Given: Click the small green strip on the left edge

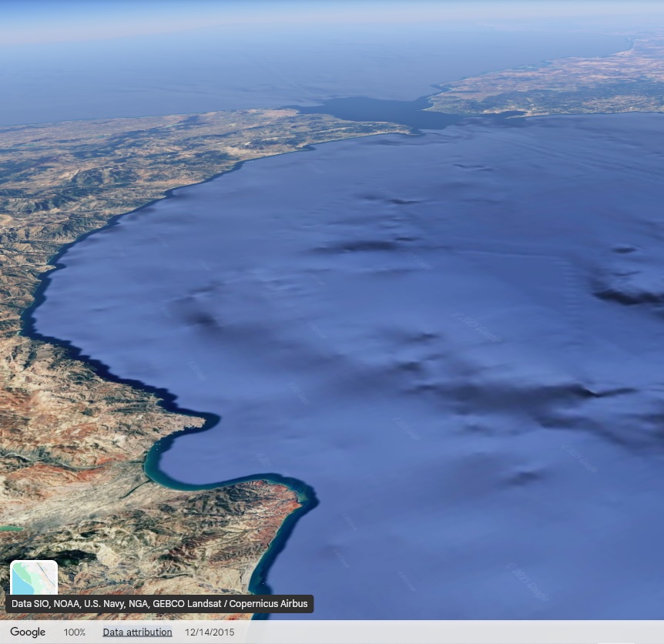Looking at the screenshot, I should click(11, 528).
